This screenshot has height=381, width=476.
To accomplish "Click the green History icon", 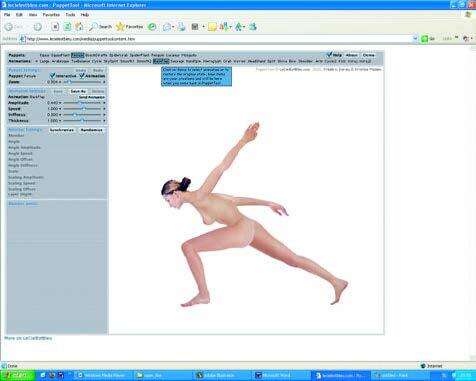I will 152,27.
